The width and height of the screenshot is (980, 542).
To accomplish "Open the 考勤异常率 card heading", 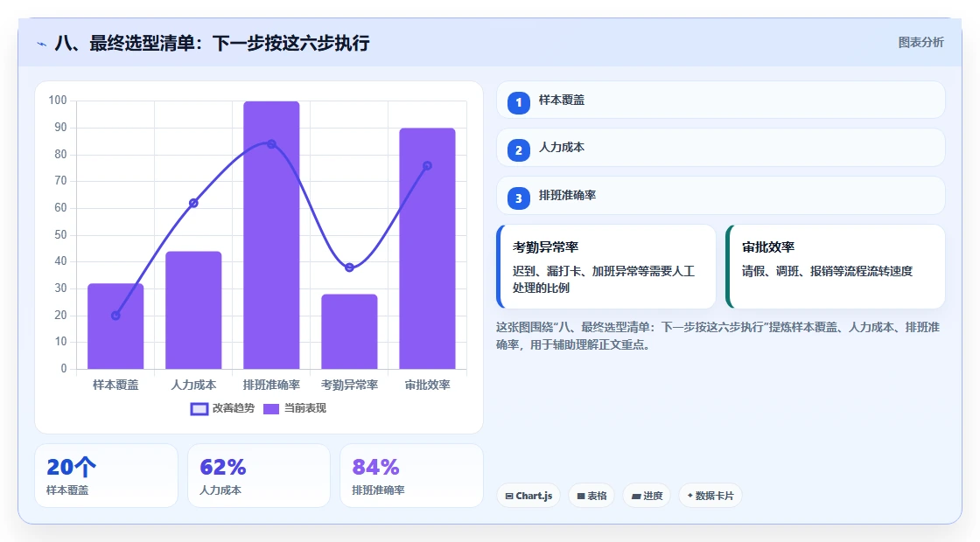I will (x=545, y=247).
